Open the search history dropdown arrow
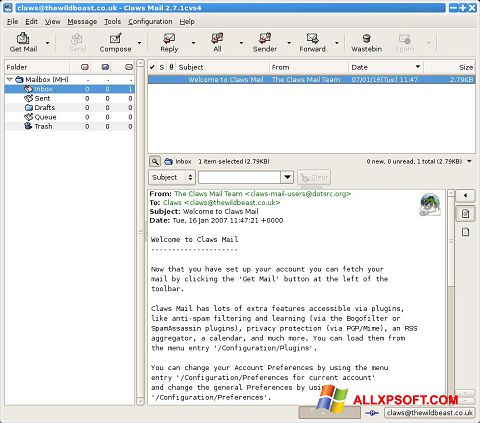This screenshot has height=423, width=480. 287,177
